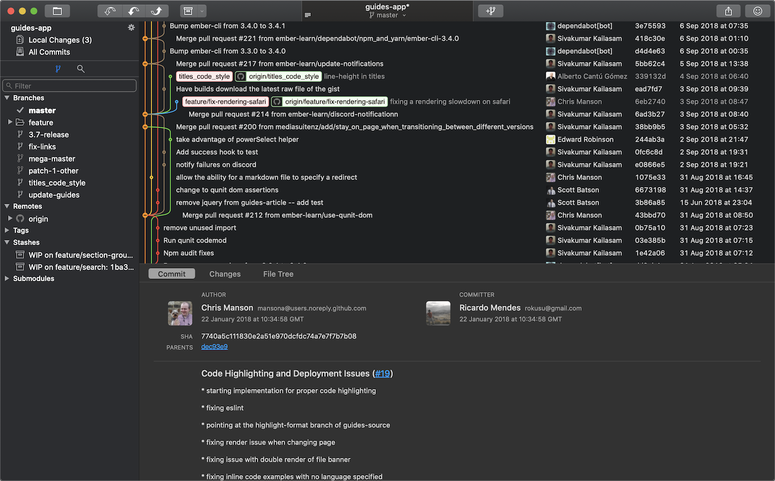
Task: Select commit 'notify failures on discord'
Action: (x=216, y=165)
